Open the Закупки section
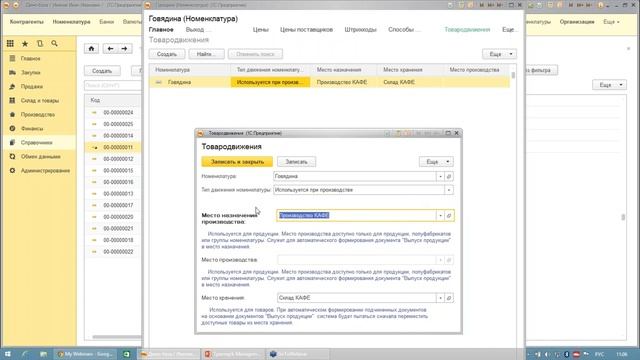The width and height of the screenshot is (640, 360). pos(31,72)
